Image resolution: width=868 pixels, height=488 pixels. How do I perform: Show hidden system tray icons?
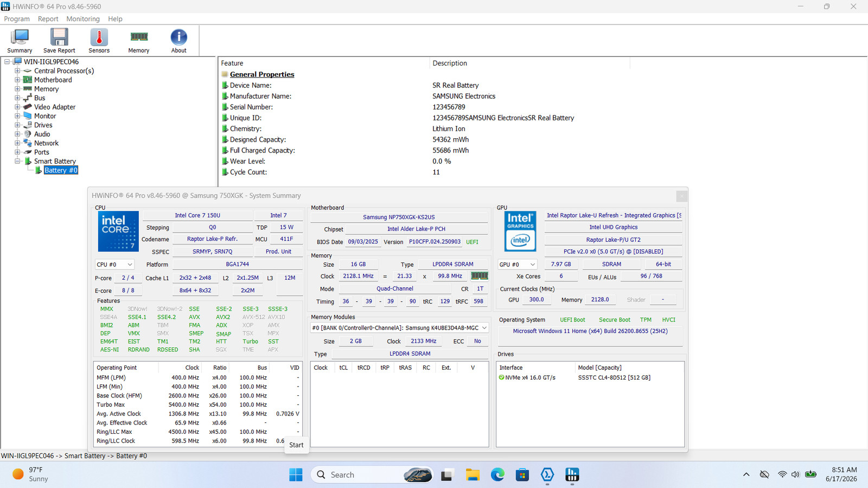[x=746, y=475]
